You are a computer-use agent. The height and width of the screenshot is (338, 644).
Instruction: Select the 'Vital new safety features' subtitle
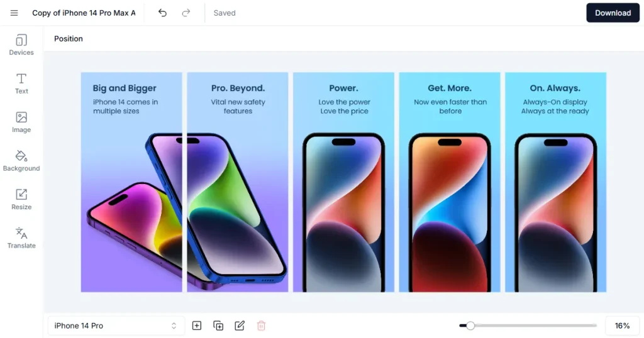pos(238,107)
